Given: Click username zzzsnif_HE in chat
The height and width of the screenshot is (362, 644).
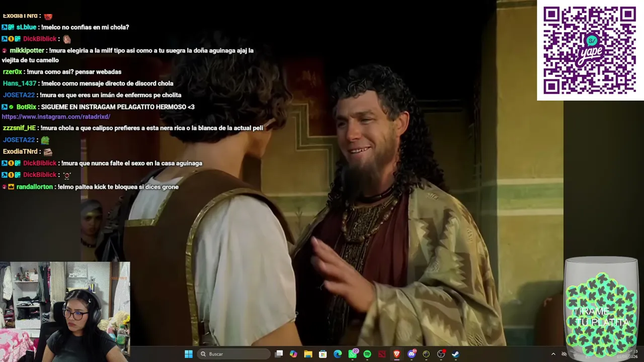Looking at the screenshot, I should click(x=19, y=128).
